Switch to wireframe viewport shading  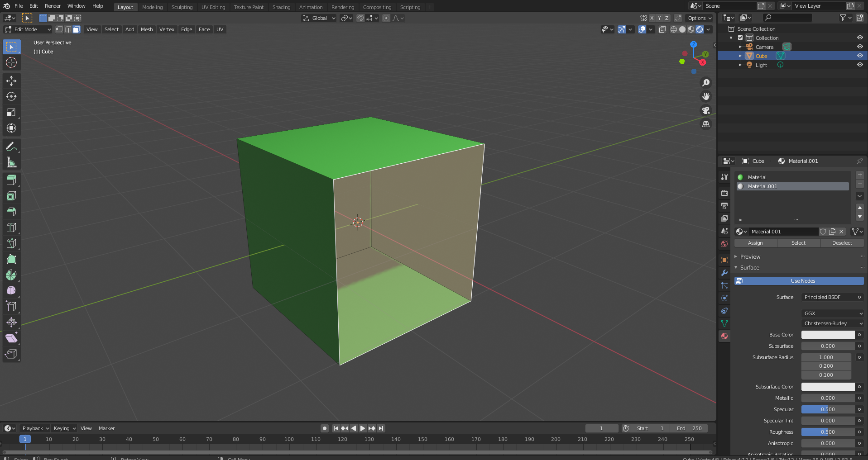[674, 29]
